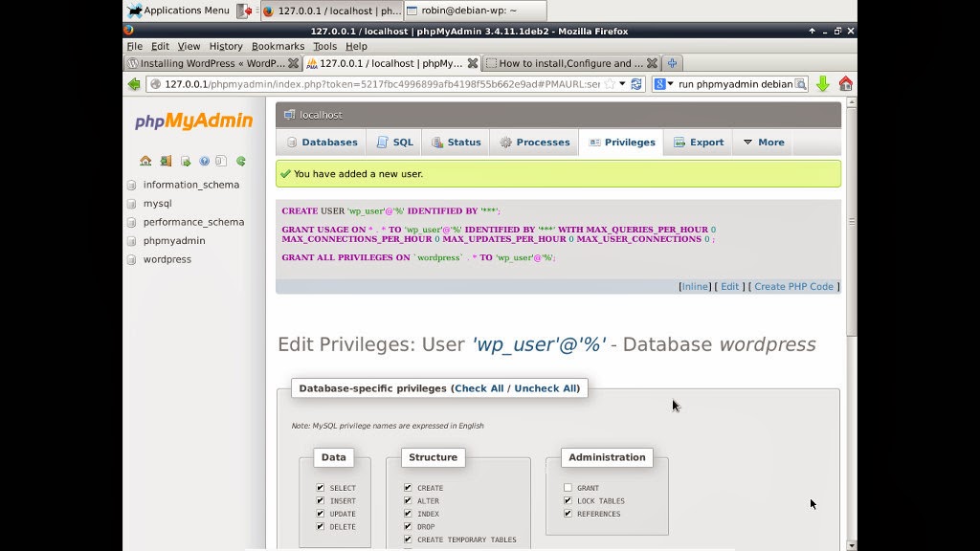This screenshot has width=980, height=551.
Task: Open the Export tab
Action: click(x=699, y=143)
